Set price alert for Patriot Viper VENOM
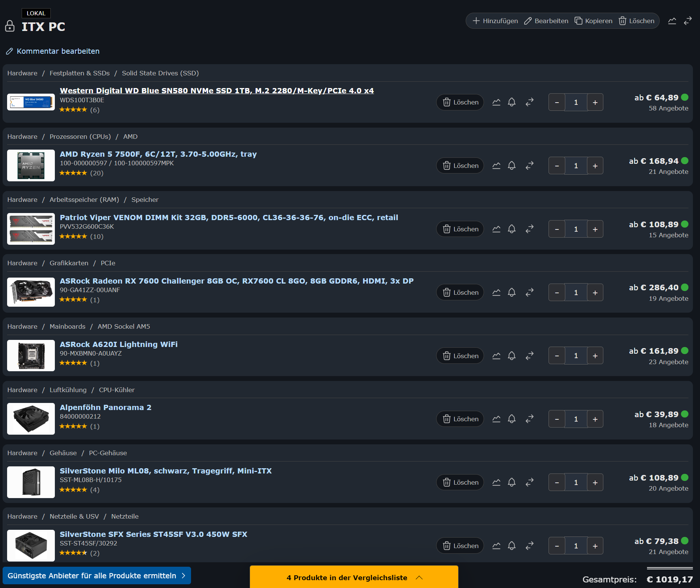 (512, 229)
